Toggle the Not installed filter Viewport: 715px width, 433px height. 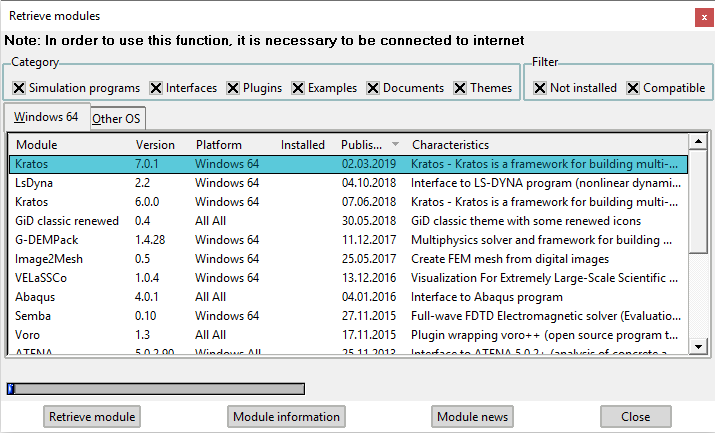tap(540, 88)
